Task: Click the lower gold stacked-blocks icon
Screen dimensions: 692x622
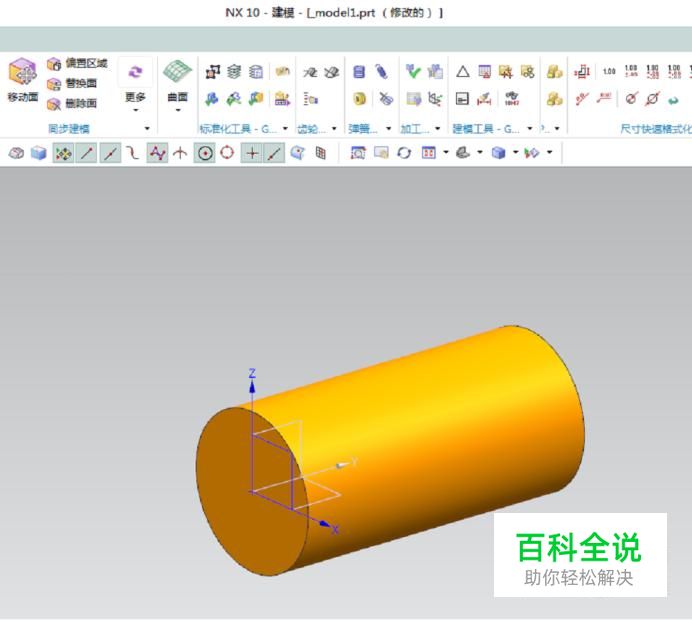Action: (x=554, y=99)
